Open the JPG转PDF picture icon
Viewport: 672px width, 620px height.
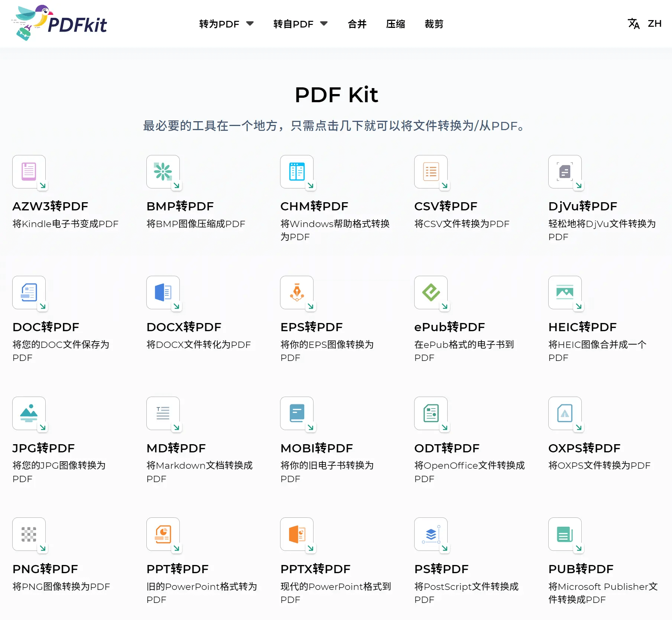pyautogui.click(x=29, y=414)
